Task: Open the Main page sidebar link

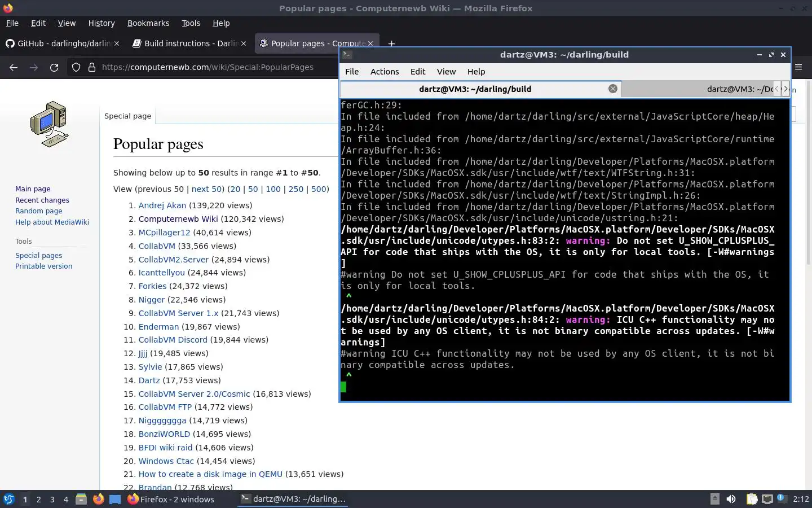Action: [33, 189]
